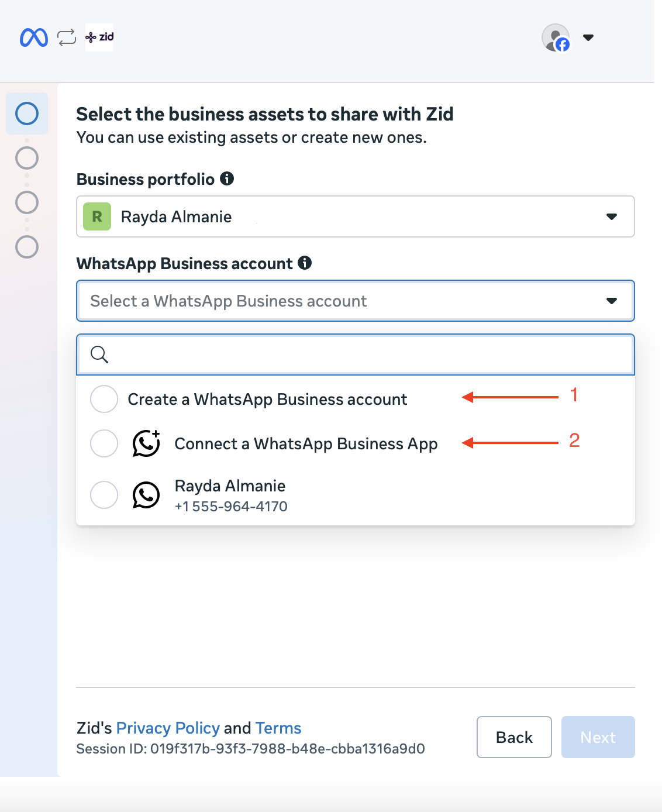Click the search magnifier icon
662x812 pixels.
(x=99, y=354)
